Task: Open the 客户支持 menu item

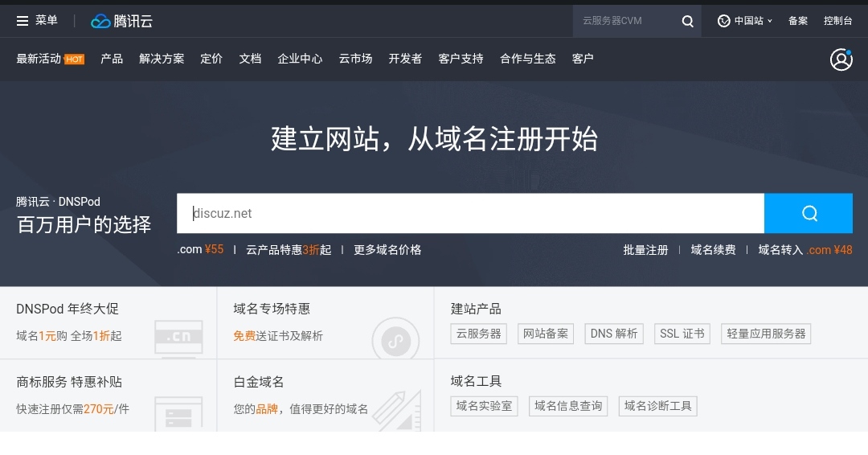Action: 461,59
